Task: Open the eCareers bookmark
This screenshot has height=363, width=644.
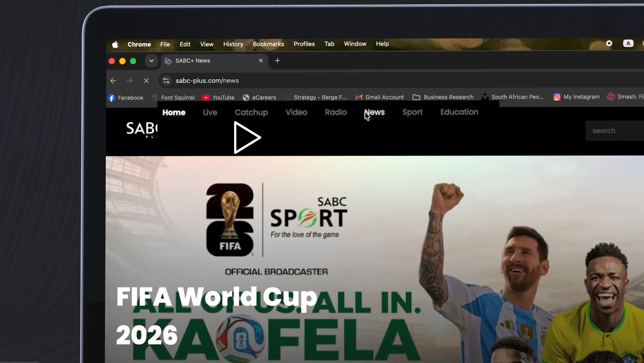Action: (259, 98)
